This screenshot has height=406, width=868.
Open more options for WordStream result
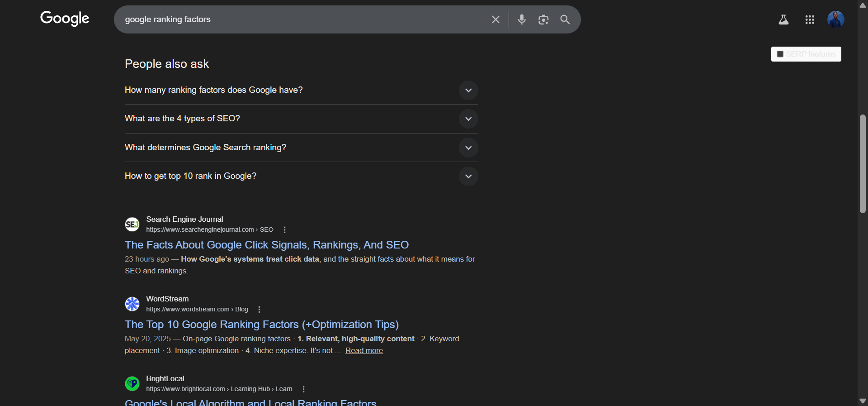[259, 310]
